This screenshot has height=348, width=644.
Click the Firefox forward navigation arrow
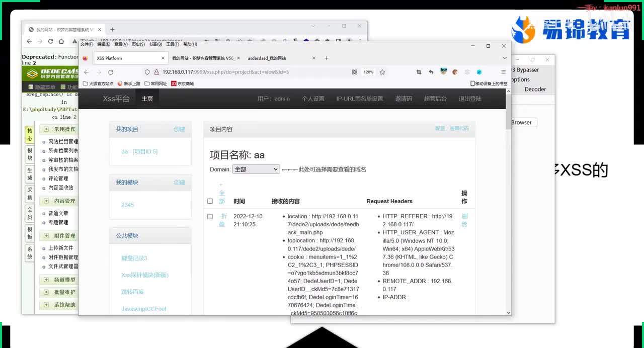98,72
